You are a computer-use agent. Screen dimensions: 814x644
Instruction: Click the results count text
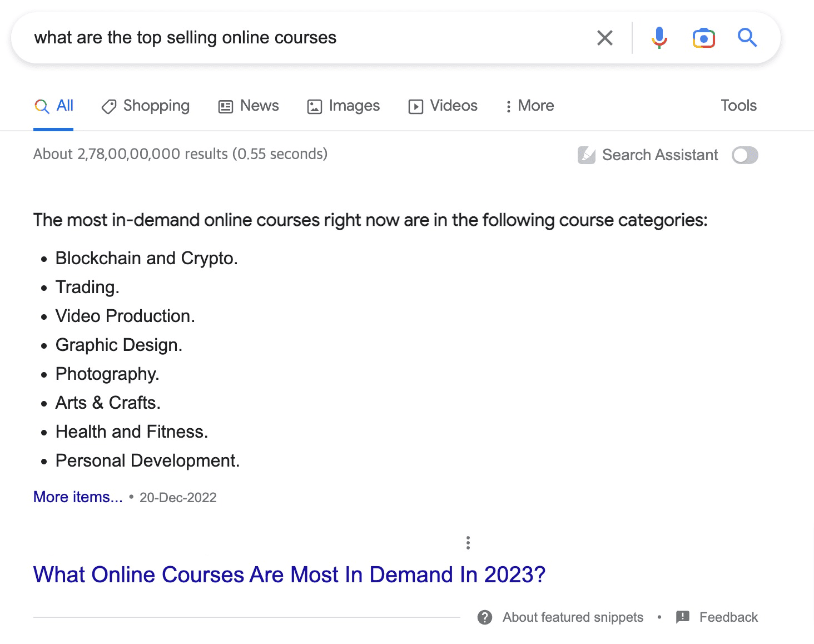point(180,154)
